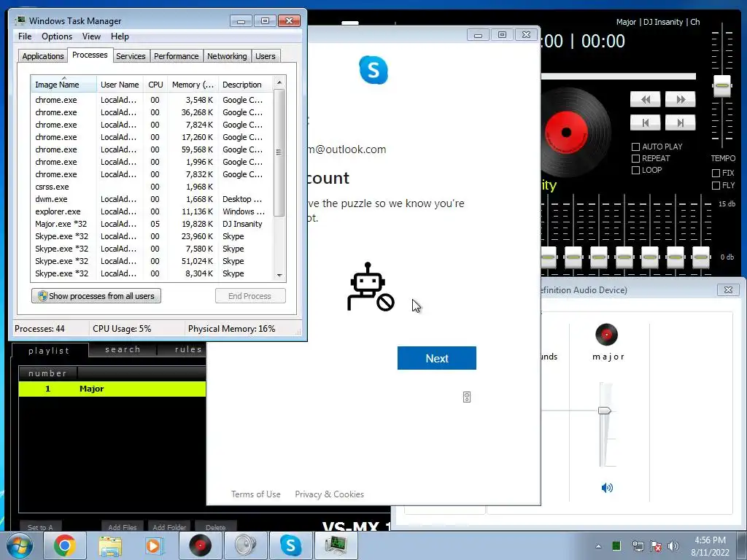
Task: Enable the LOOP checkbox
Action: (x=635, y=170)
